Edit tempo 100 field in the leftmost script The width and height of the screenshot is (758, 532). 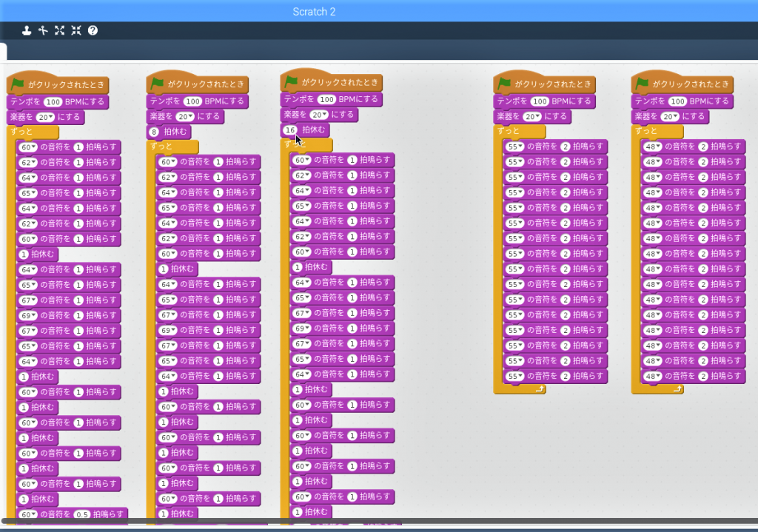(53, 102)
